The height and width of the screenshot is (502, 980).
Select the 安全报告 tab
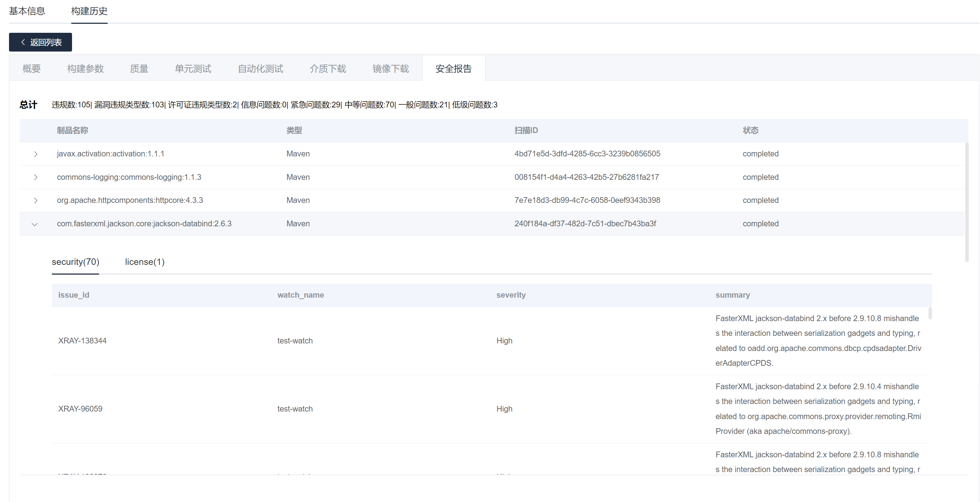pos(453,68)
